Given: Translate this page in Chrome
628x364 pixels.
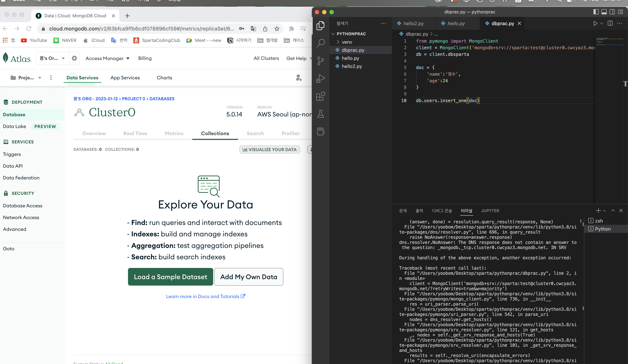Looking at the screenshot, I should (x=253, y=29).
